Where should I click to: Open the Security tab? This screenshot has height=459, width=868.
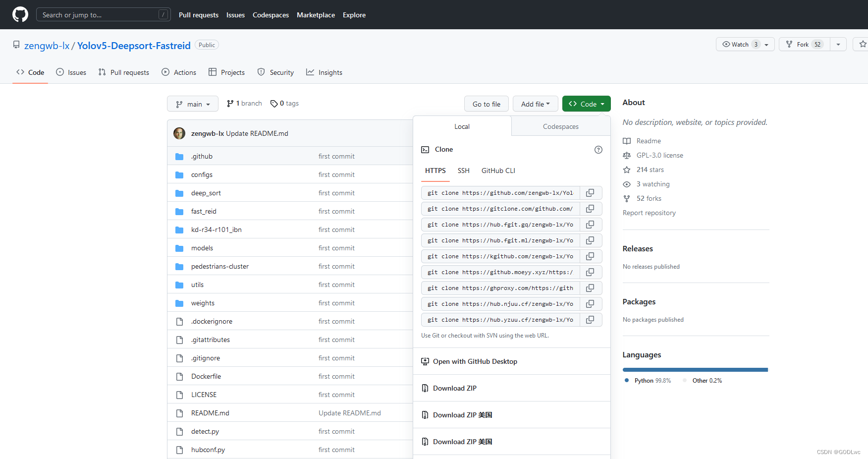275,72
